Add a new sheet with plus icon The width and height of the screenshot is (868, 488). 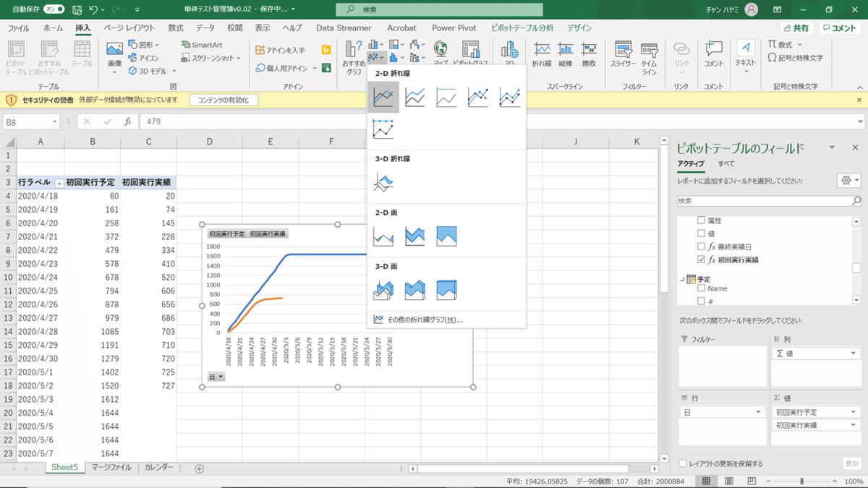[x=199, y=468]
